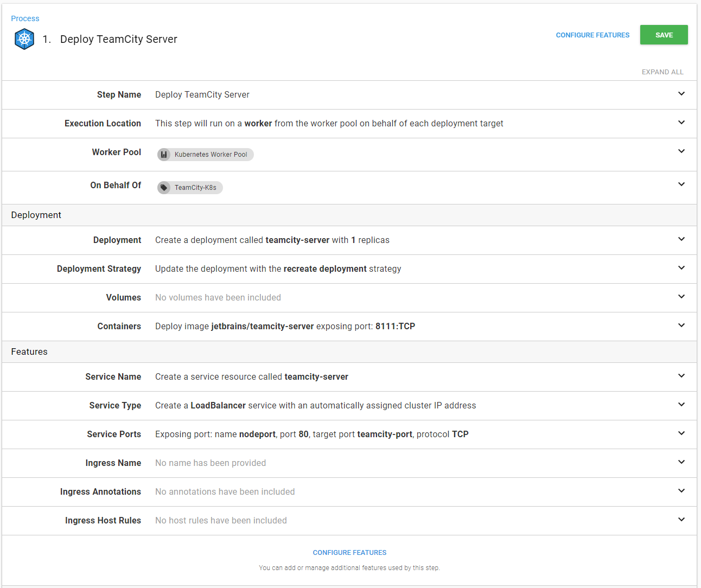This screenshot has height=588, width=701.
Task: Expand the Volumes section
Action: tap(681, 297)
